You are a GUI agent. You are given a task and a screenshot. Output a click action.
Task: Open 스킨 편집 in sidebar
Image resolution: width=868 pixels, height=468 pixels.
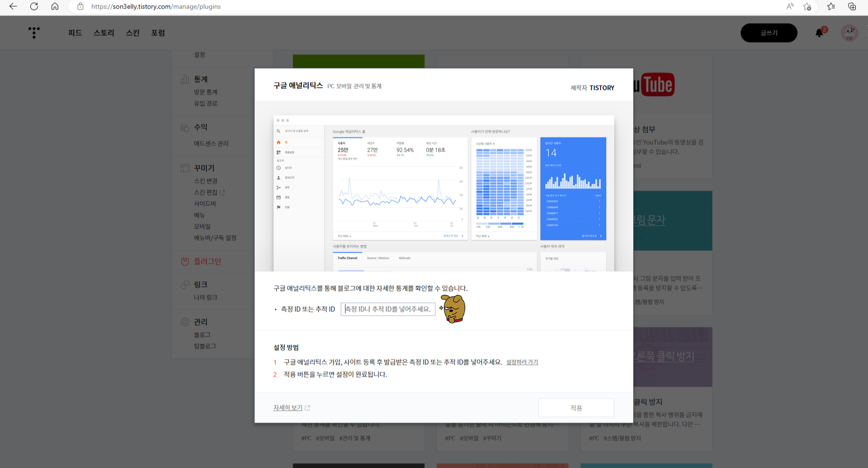pos(205,193)
